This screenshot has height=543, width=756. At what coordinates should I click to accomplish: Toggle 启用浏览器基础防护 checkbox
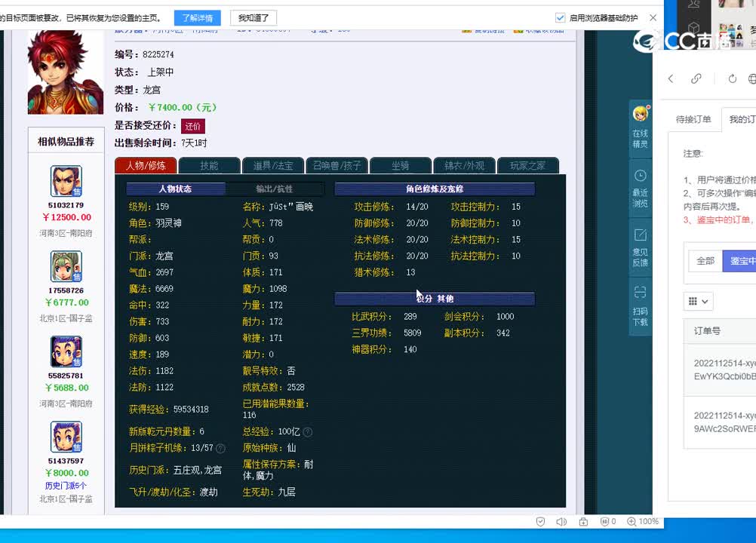(561, 18)
